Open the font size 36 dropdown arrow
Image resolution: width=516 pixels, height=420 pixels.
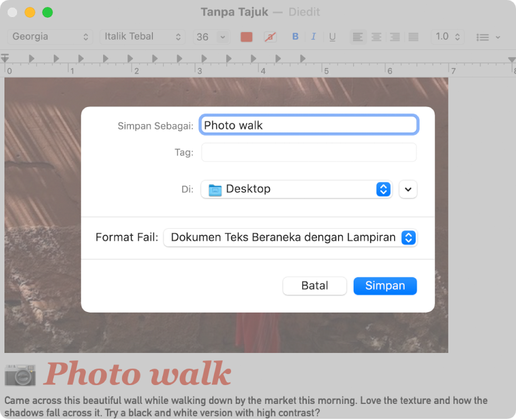point(223,37)
